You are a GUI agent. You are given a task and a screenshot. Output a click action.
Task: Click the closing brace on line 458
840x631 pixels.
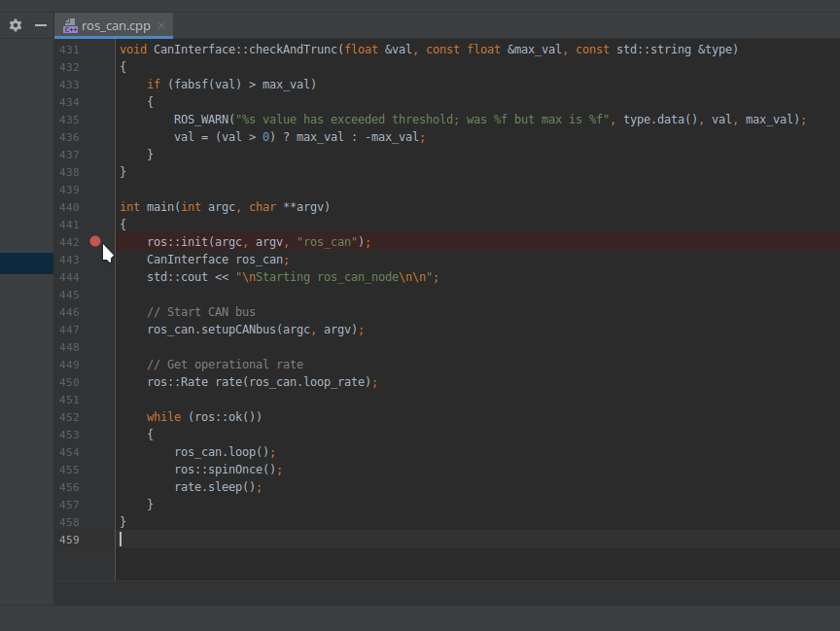123,522
